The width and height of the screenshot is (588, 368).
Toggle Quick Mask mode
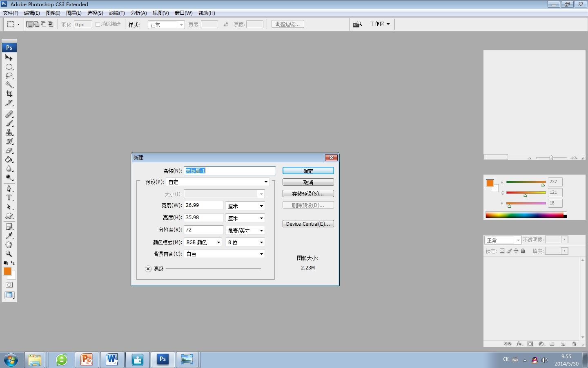(x=9, y=285)
